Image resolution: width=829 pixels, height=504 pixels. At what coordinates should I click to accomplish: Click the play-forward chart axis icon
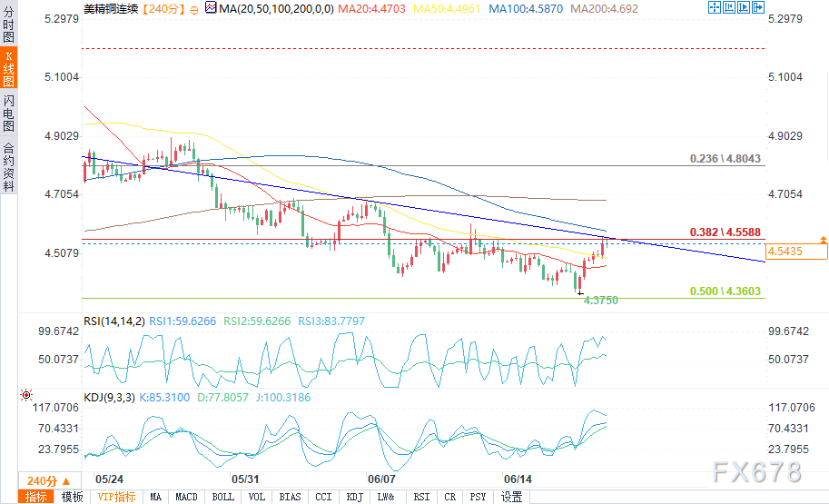tap(744, 7)
